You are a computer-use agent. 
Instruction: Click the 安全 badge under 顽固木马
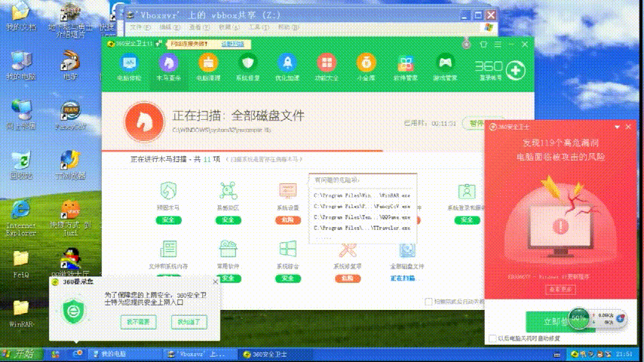click(168, 219)
